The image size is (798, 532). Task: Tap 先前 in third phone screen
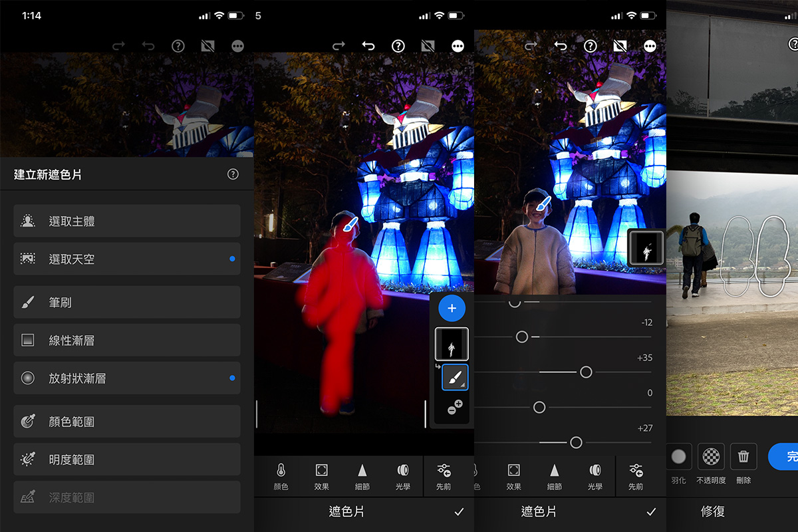point(636,475)
